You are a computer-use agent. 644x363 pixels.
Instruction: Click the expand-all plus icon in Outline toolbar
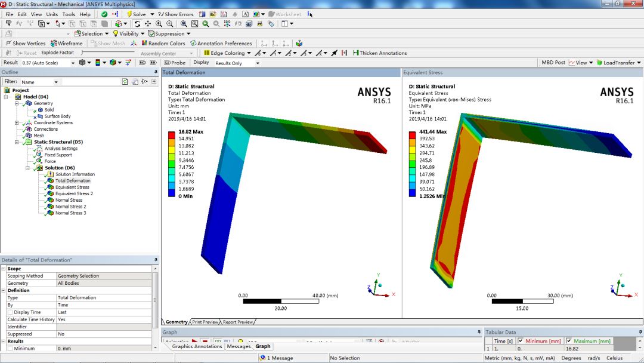pos(154,81)
